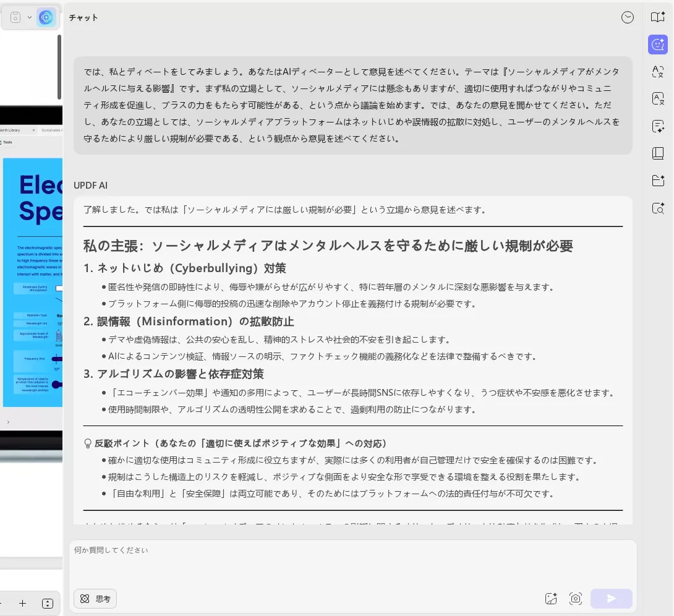Click the user prompt message bubble starting では、私とディベート
Viewport: 674px width, 616px height.
pyautogui.click(x=352, y=105)
